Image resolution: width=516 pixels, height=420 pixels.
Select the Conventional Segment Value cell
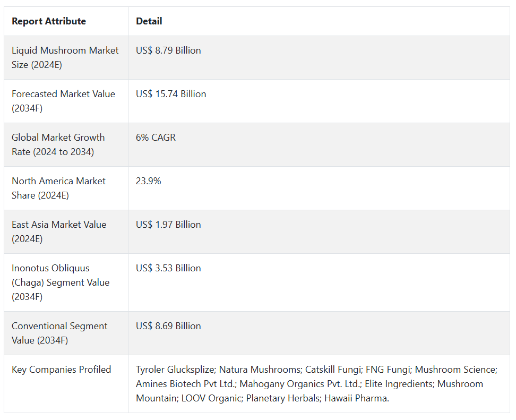(x=59, y=333)
